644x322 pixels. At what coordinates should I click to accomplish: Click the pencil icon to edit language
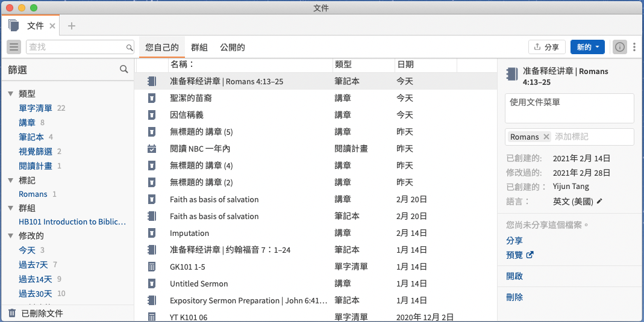tap(599, 202)
